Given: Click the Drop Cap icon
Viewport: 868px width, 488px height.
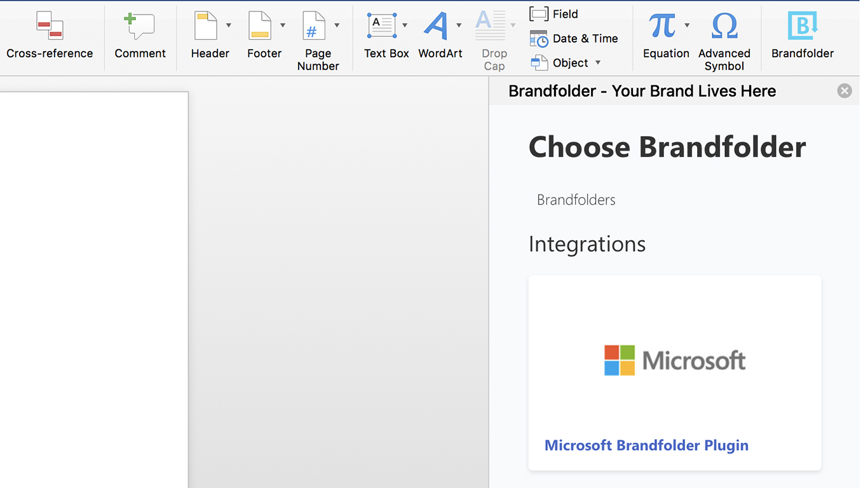Looking at the screenshot, I should pyautogui.click(x=490, y=25).
